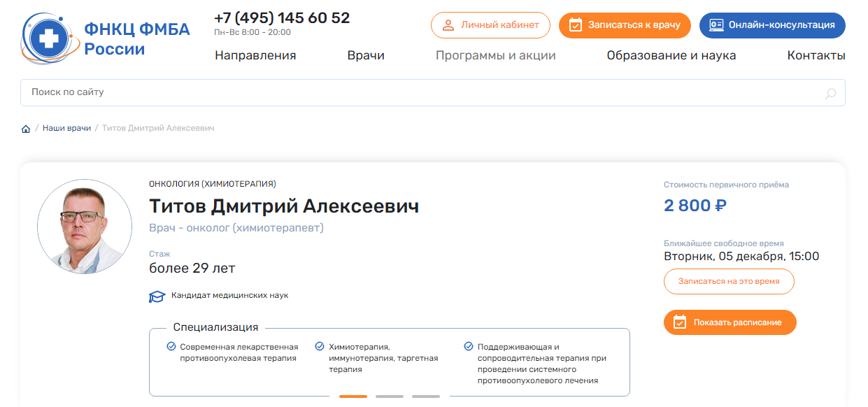Select the first orange carousel indicator
Image resolution: width=868 pixels, height=407 pixels.
pos(353,397)
